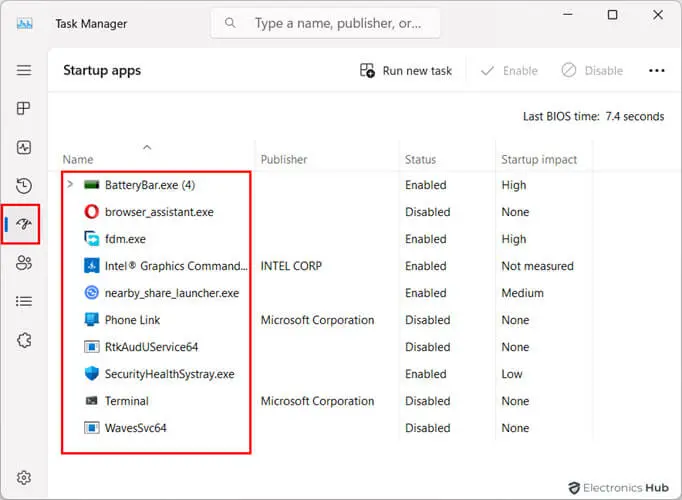Click the Disable button in toolbar
The image size is (682, 500).
click(x=592, y=71)
